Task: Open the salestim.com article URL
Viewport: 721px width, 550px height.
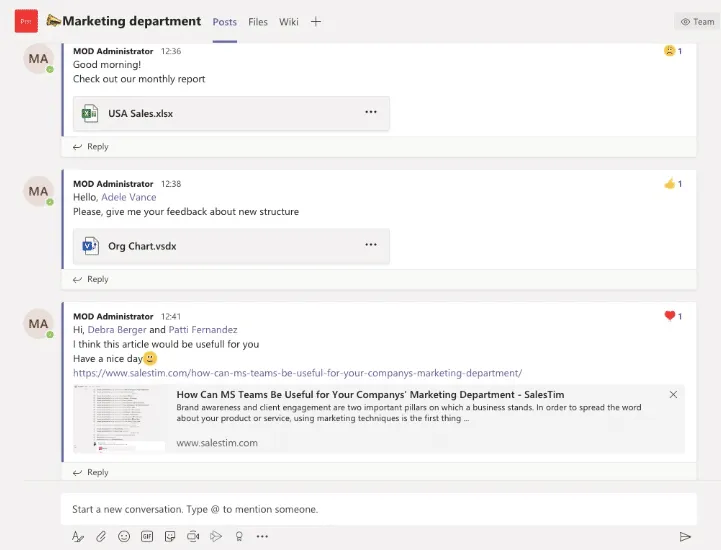Action: coord(298,373)
